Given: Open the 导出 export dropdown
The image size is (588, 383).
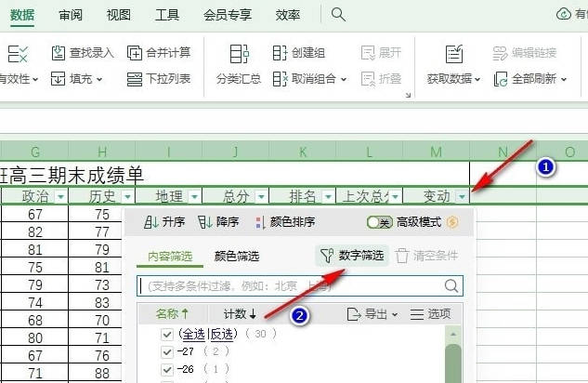Looking at the screenshot, I should tap(372, 314).
